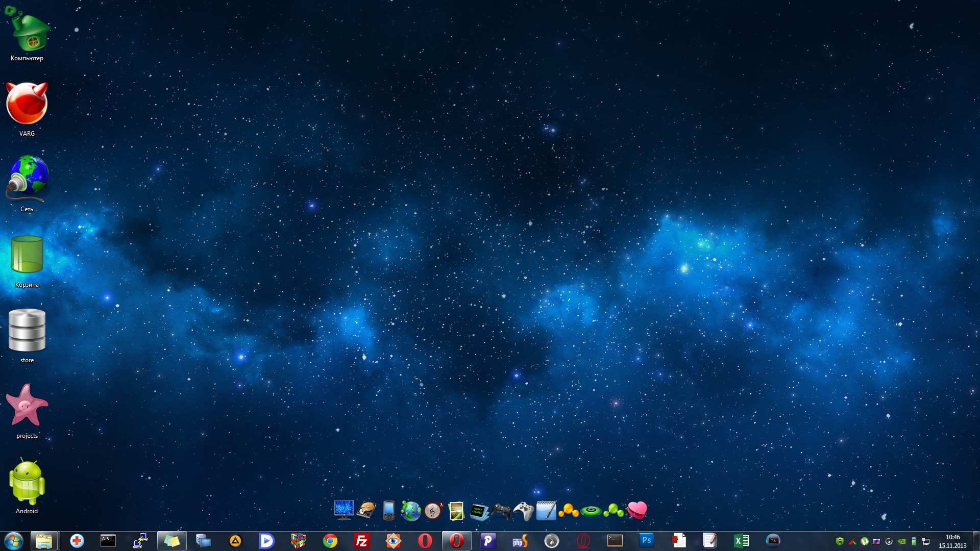Open the clock and date display
Viewport: 980px width, 551px height.
pos(952,541)
